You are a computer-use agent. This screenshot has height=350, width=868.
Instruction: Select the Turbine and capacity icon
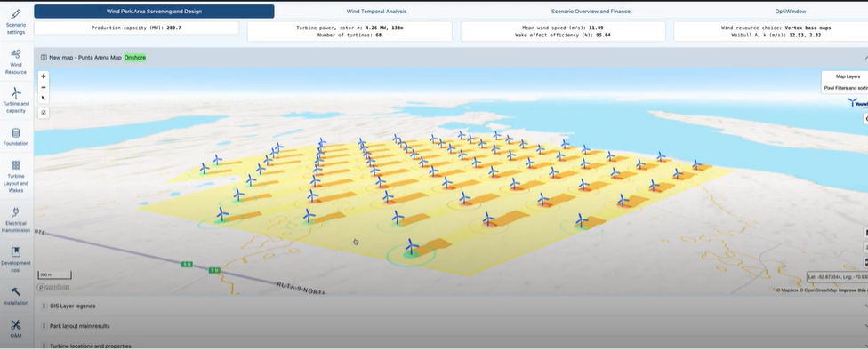16,100
